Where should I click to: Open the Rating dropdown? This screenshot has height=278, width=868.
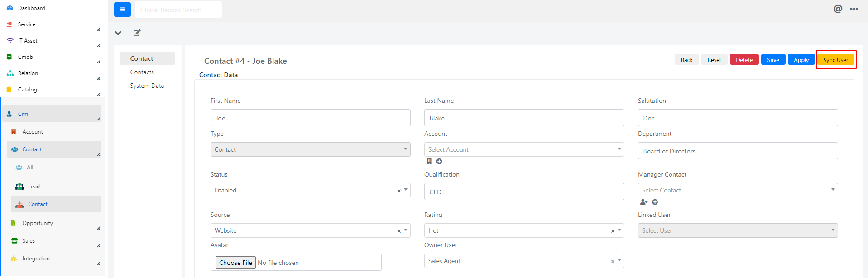tap(524, 230)
